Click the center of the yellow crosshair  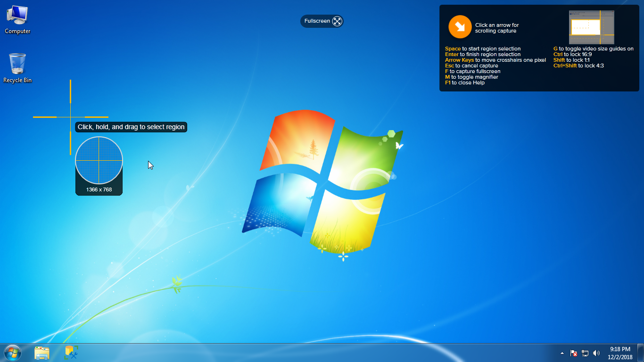tap(71, 117)
